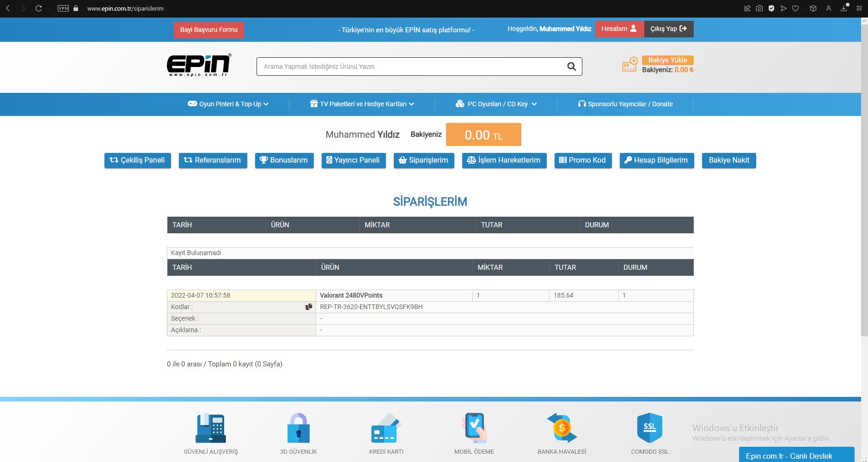868x462 pixels.
Task: Click the pagination summary text
Action: click(x=225, y=364)
